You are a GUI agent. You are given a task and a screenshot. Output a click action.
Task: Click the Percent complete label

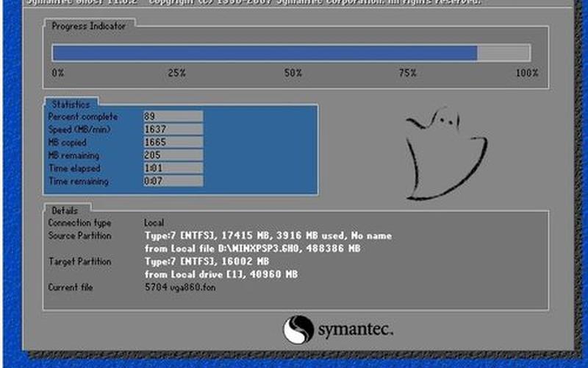[x=83, y=117]
